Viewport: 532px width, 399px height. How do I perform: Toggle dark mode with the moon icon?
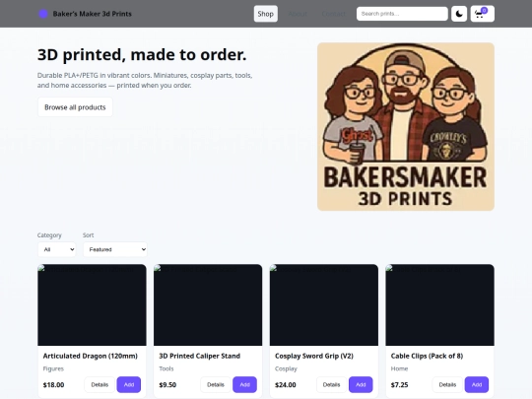coord(459,14)
